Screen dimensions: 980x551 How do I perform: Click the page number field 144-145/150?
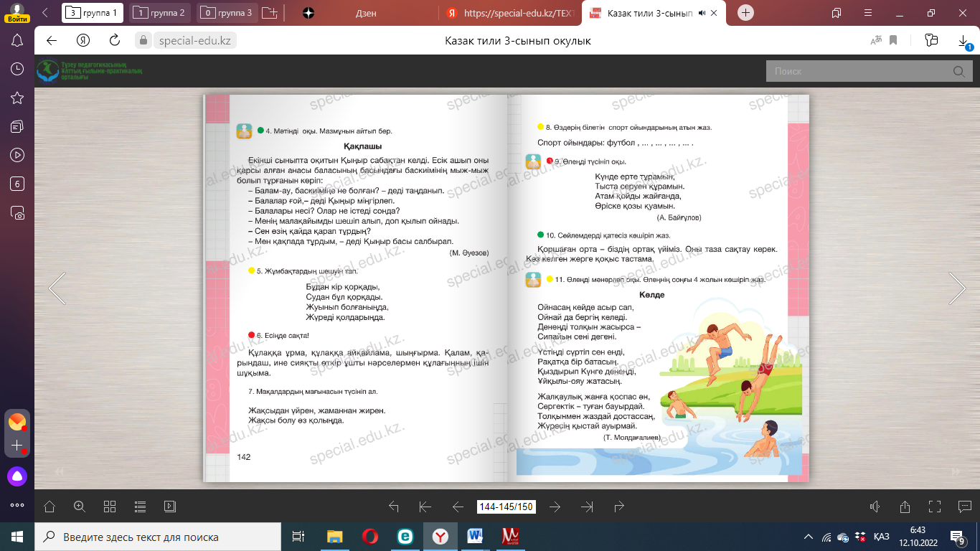tap(507, 507)
